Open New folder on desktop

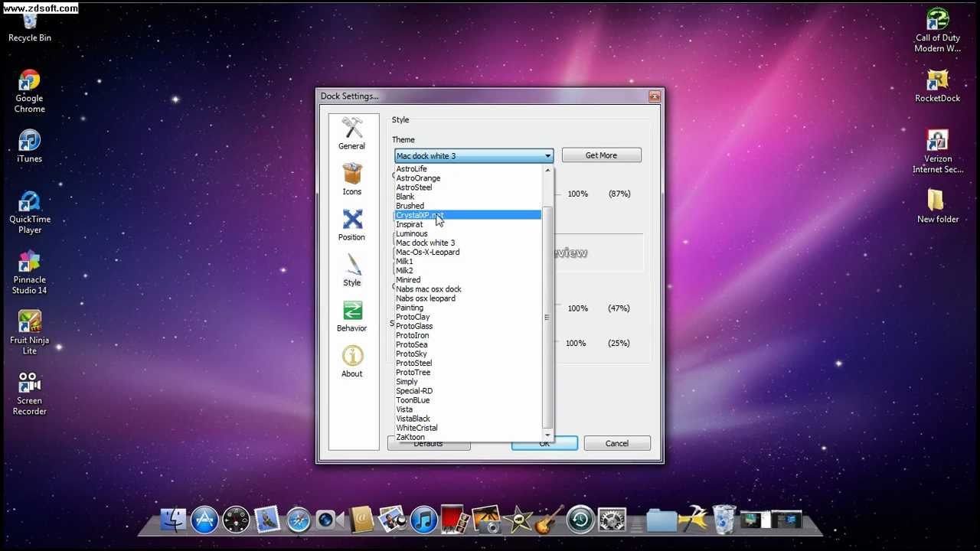coord(937,207)
